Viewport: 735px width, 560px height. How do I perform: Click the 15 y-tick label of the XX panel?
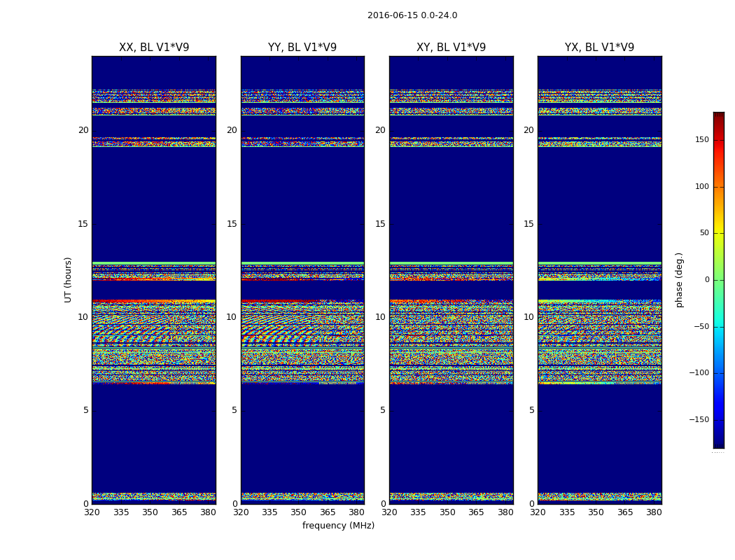[x=83, y=223]
